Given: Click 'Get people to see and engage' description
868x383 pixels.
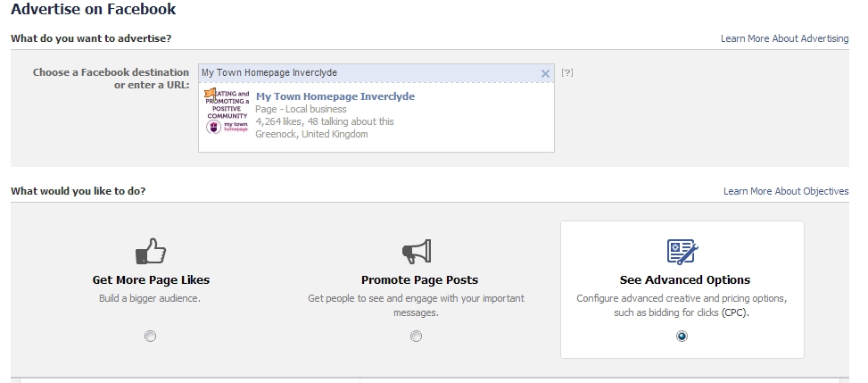Looking at the screenshot, I should (x=417, y=305).
